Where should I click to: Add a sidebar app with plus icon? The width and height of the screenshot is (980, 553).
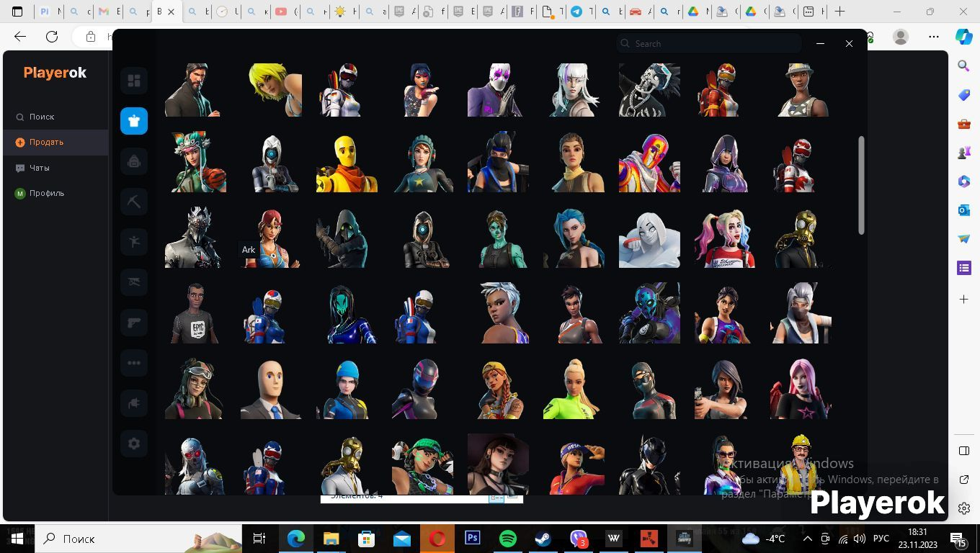pos(964,299)
